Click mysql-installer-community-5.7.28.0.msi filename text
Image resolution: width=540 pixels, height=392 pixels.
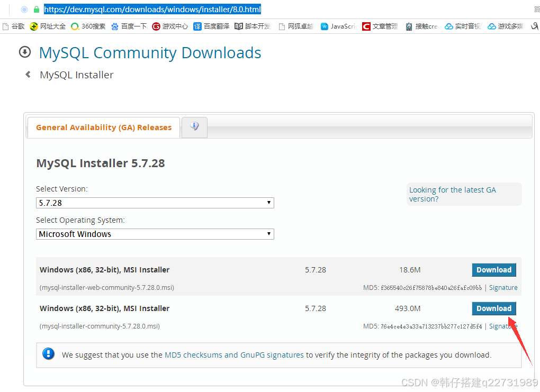coord(100,326)
